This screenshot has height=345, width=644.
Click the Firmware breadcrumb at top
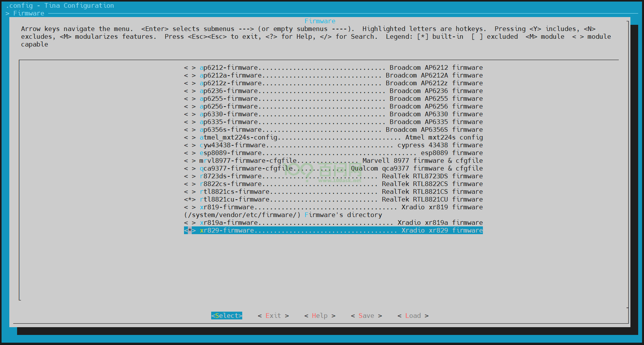(29, 13)
